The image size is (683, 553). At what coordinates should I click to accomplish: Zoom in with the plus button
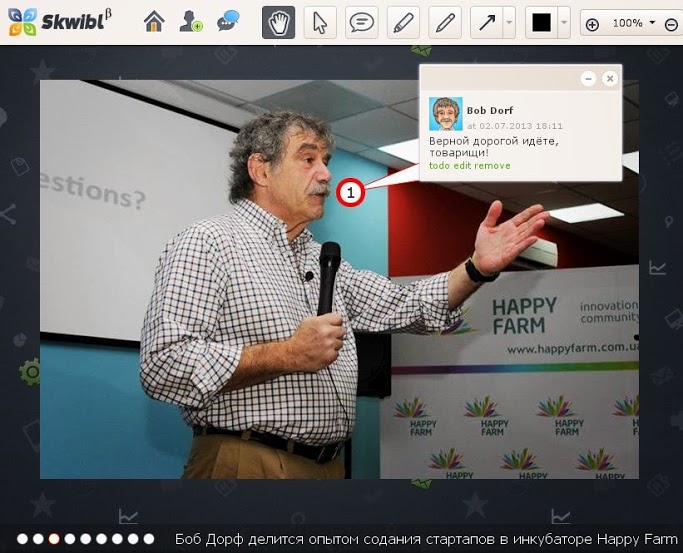click(x=592, y=24)
